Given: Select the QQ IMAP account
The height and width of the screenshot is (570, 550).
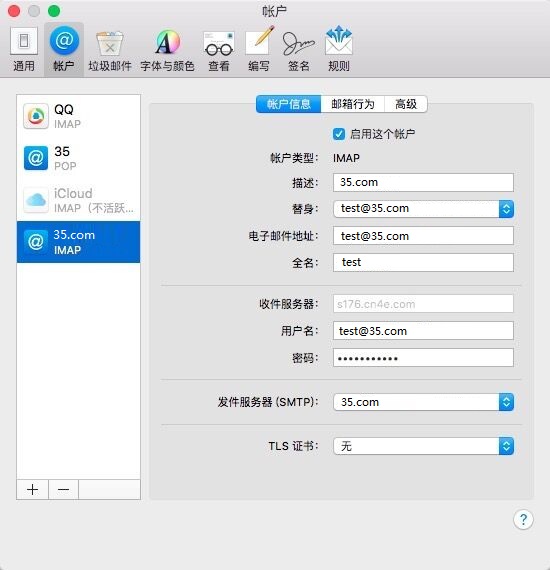Looking at the screenshot, I should click(79, 116).
